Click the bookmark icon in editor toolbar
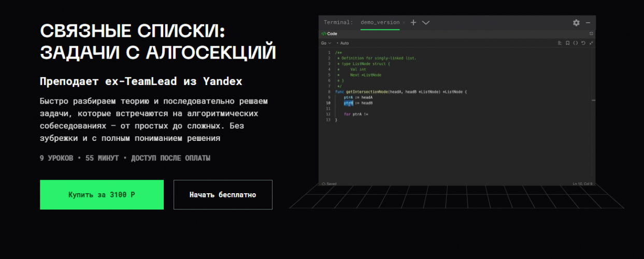The image size is (644, 259). (x=567, y=43)
